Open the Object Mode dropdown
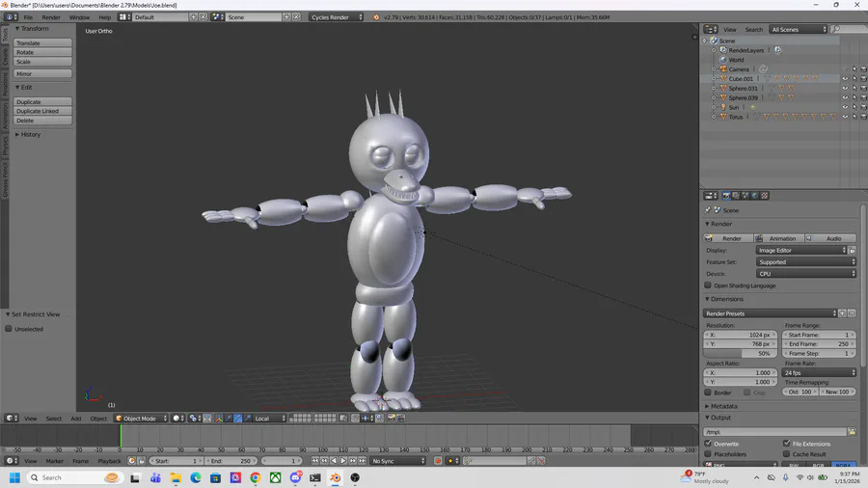This screenshot has width=868, height=488. coord(141,419)
